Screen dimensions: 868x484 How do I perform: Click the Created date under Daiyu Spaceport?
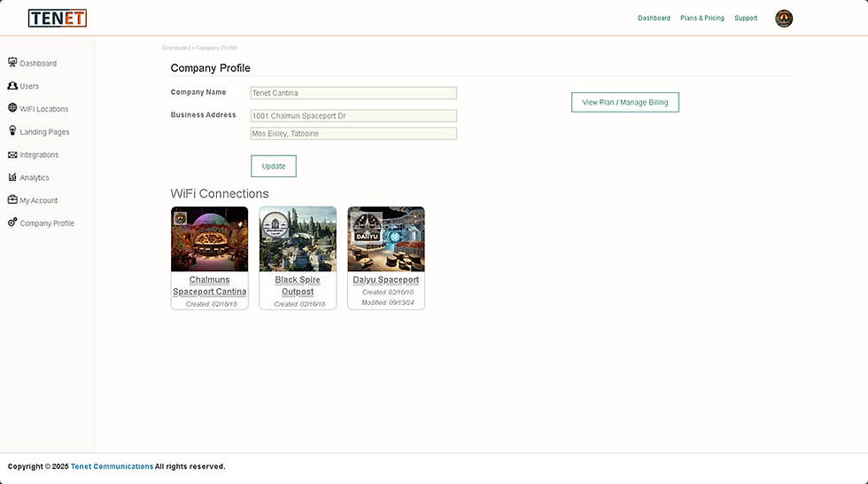pyautogui.click(x=388, y=293)
